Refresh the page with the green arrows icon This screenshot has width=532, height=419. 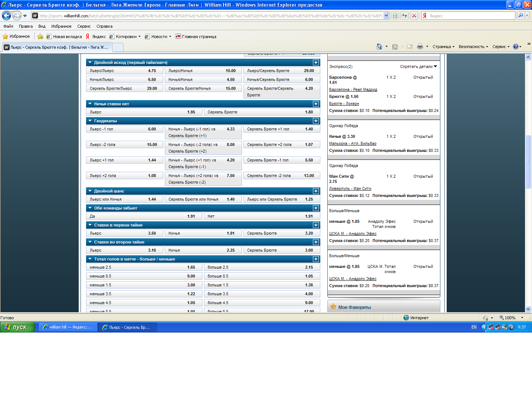405,16
